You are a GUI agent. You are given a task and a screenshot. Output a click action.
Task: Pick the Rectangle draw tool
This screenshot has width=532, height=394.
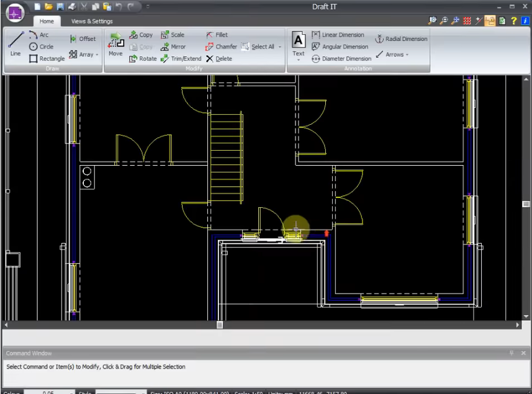coord(47,58)
